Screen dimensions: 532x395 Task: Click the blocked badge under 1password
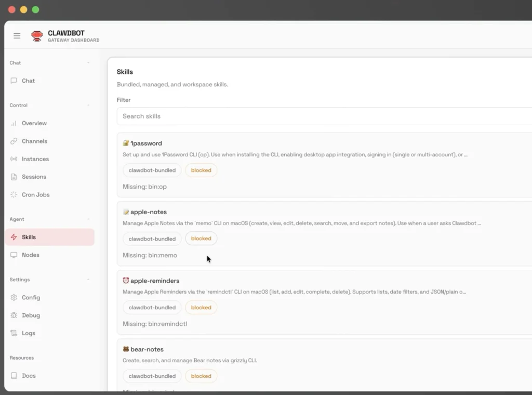pos(201,170)
